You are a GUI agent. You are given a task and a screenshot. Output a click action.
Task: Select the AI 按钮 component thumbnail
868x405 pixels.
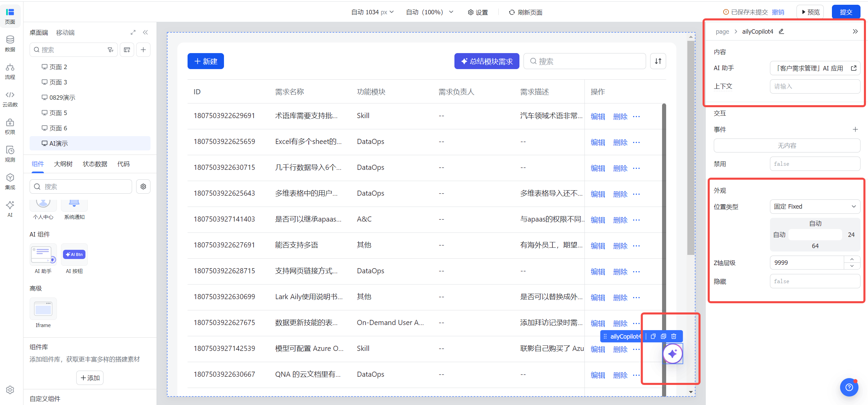[x=74, y=259]
